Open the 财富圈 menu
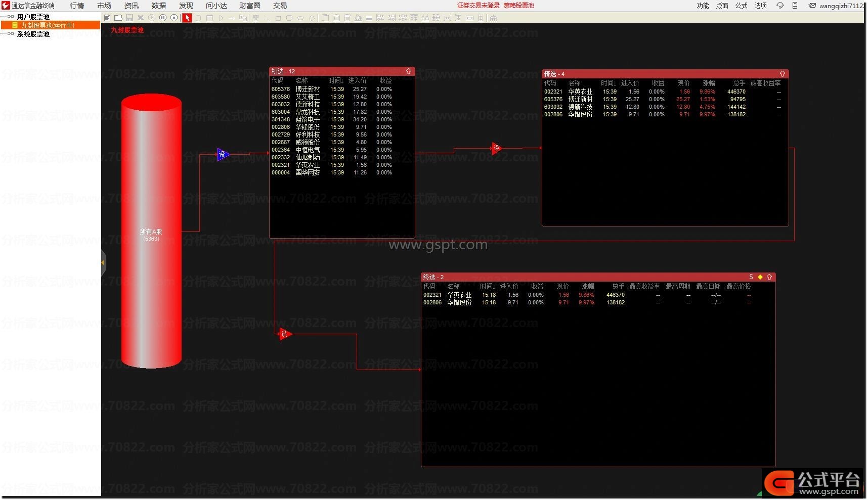Image resolution: width=868 pixels, height=500 pixels. (250, 6)
